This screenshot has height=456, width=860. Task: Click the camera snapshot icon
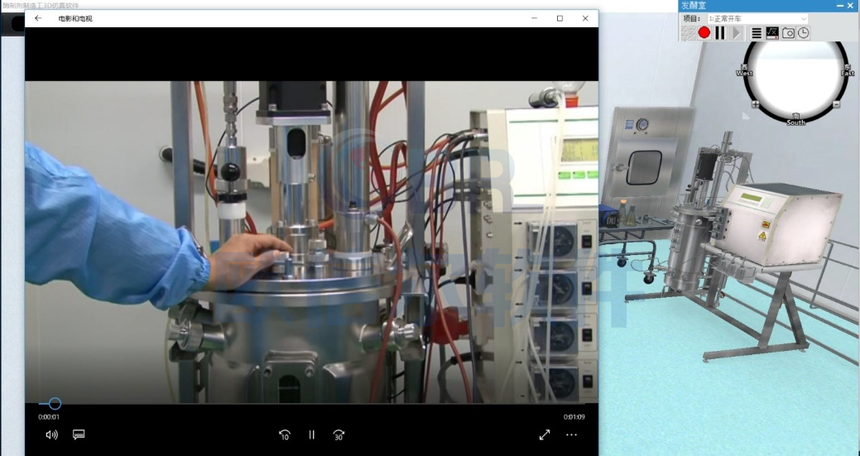point(788,33)
